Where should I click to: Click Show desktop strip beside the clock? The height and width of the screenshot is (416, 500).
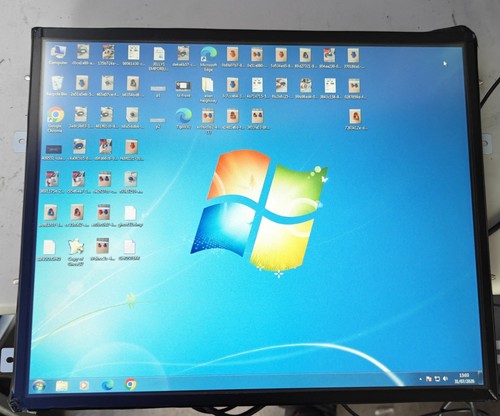click(x=480, y=377)
